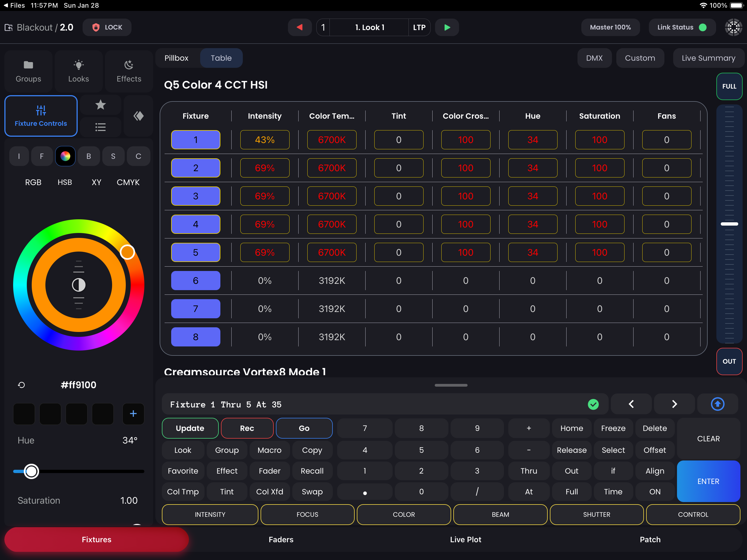Click the command panel drag handle
This screenshot has width=747, height=560.
coord(451,385)
